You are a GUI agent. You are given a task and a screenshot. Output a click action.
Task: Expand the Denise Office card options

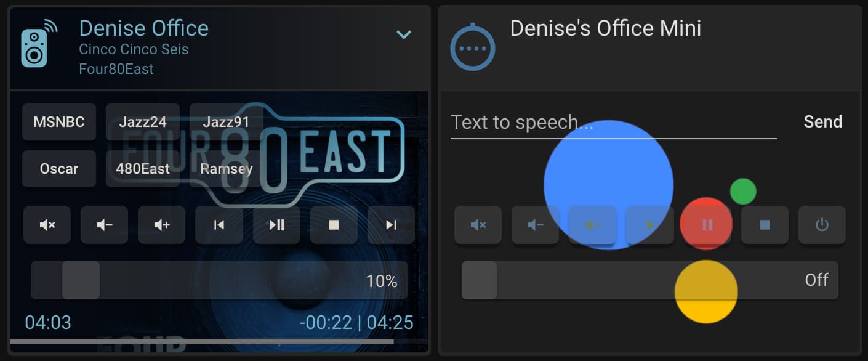(404, 34)
